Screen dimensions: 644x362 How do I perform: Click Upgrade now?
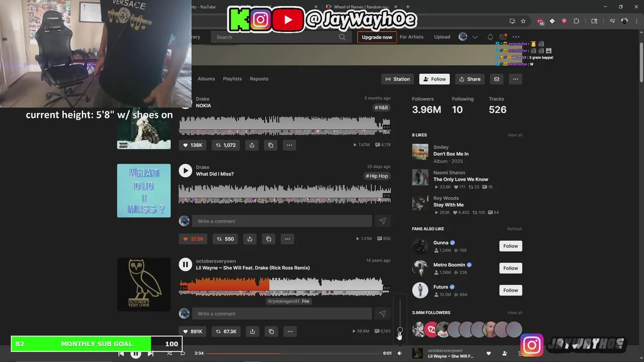(377, 37)
